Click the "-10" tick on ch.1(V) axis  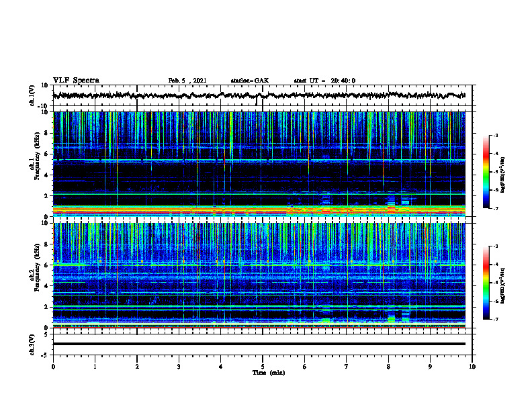point(44,106)
